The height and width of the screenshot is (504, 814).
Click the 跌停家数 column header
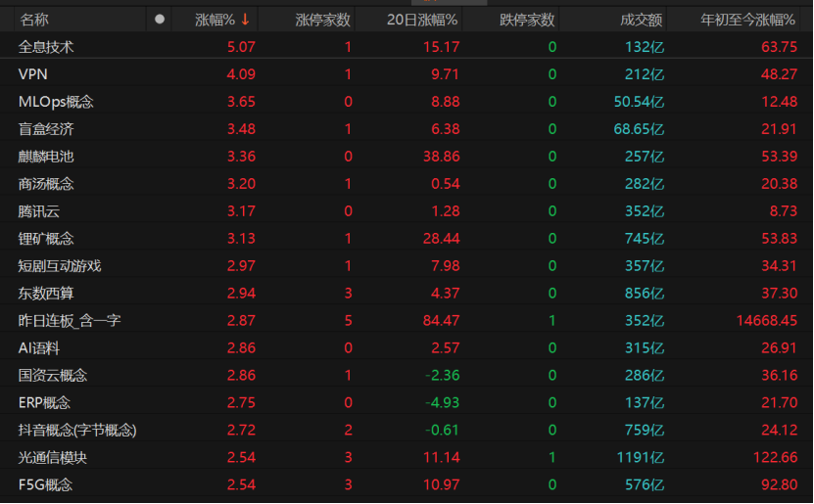click(526, 20)
